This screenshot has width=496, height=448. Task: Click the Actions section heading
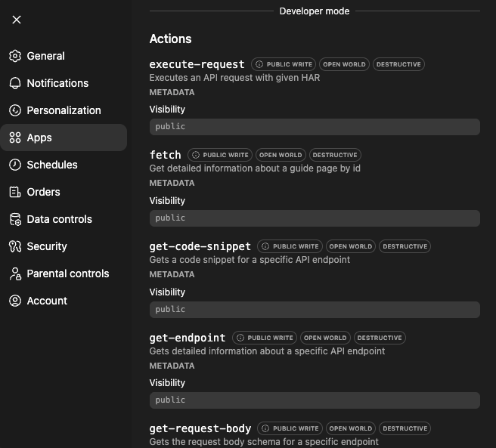pos(171,39)
